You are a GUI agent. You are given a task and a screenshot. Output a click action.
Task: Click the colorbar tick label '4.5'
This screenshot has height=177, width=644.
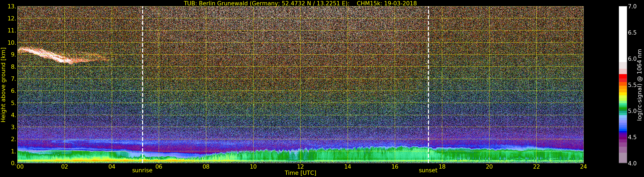coord(632,137)
